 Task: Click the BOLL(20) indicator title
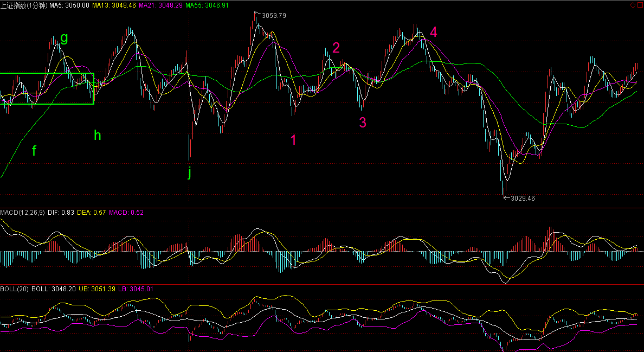pyautogui.click(x=15, y=289)
